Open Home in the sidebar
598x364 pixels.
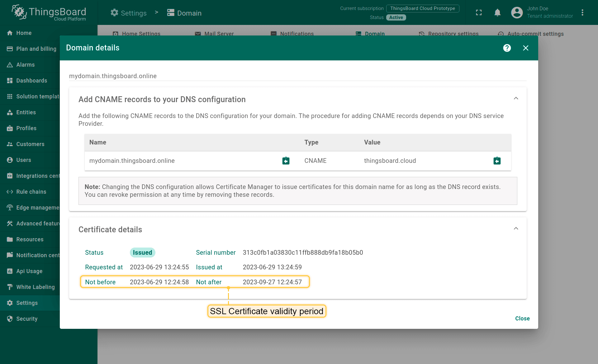coord(24,33)
